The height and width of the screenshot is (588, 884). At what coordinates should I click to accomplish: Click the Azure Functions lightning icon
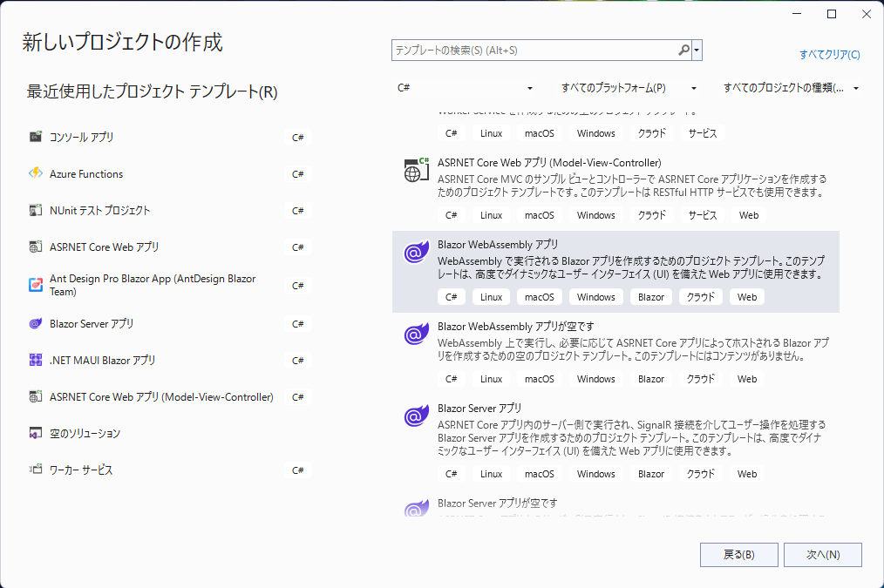click(36, 173)
